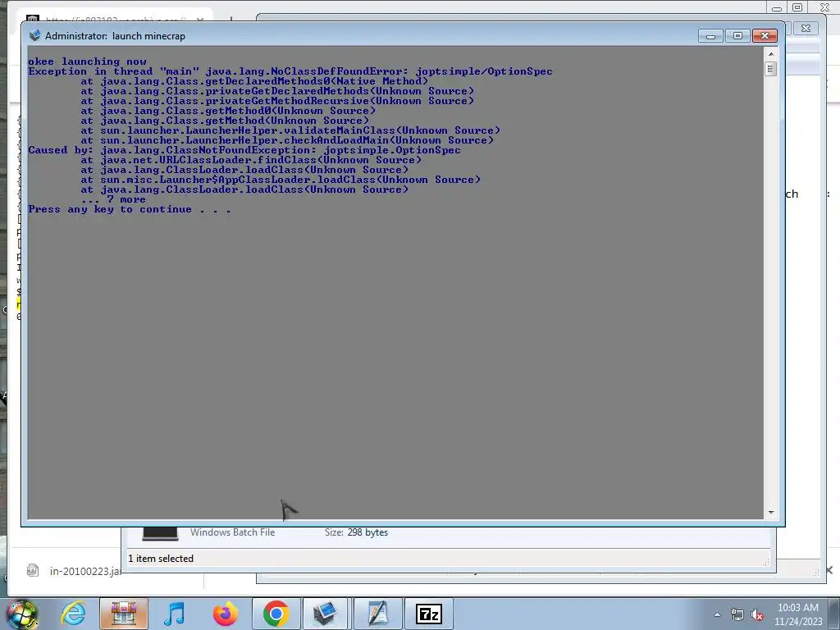Click the 'Windows Batch File' type label
Image resolution: width=840 pixels, height=630 pixels.
(x=232, y=532)
